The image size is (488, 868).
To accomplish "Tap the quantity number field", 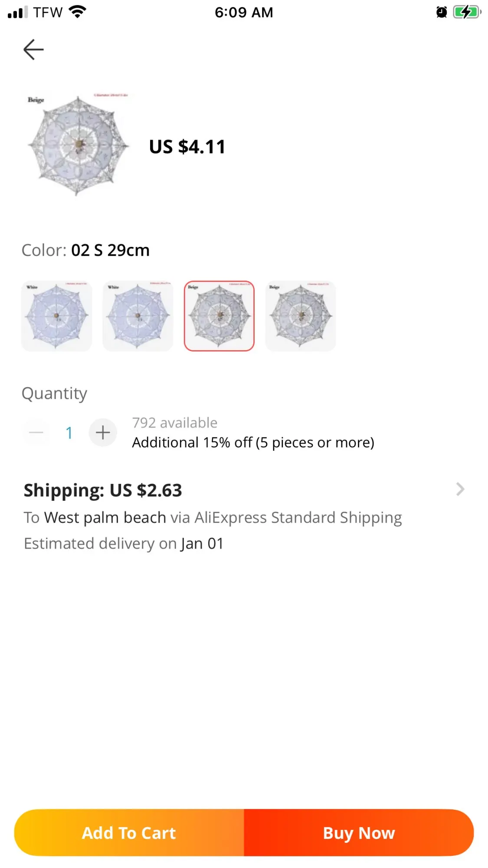I will [69, 432].
